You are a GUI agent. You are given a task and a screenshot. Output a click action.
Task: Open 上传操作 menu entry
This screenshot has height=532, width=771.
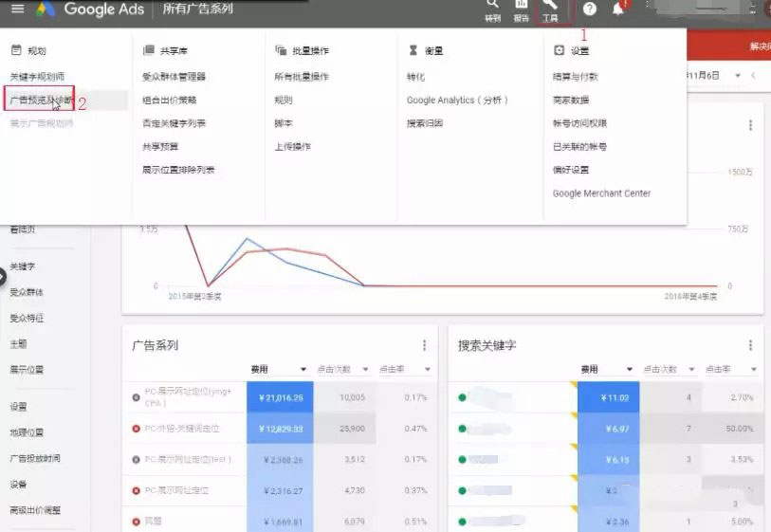tap(293, 147)
